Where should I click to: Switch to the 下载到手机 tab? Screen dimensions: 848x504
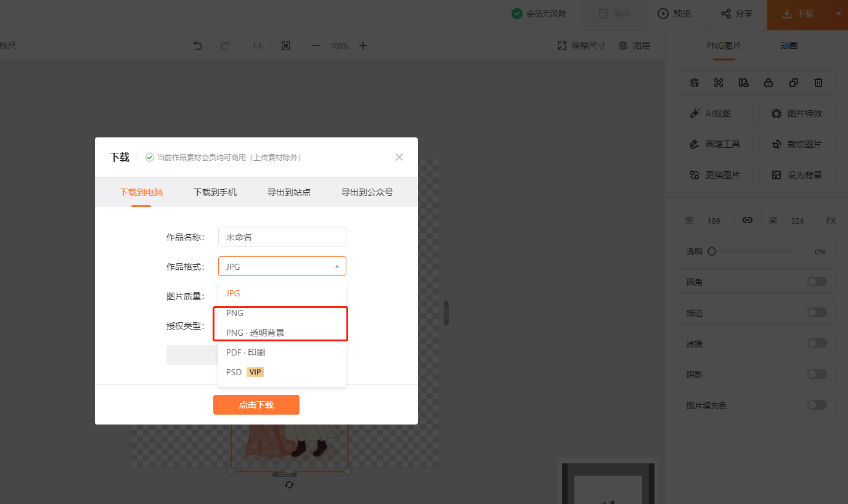[215, 192]
